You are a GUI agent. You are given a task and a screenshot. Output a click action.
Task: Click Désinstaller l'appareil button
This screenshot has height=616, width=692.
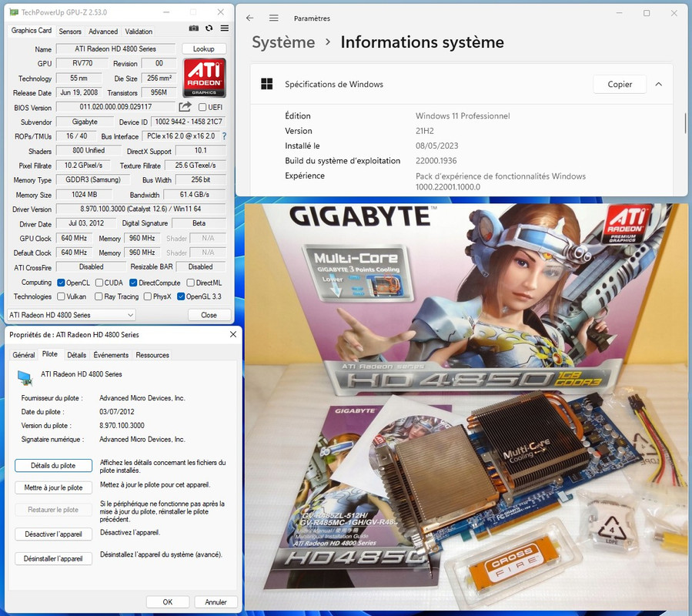pos(53,558)
